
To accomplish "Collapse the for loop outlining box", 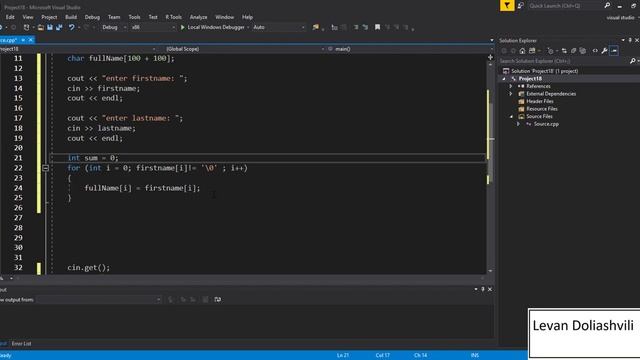I will [x=45, y=168].
